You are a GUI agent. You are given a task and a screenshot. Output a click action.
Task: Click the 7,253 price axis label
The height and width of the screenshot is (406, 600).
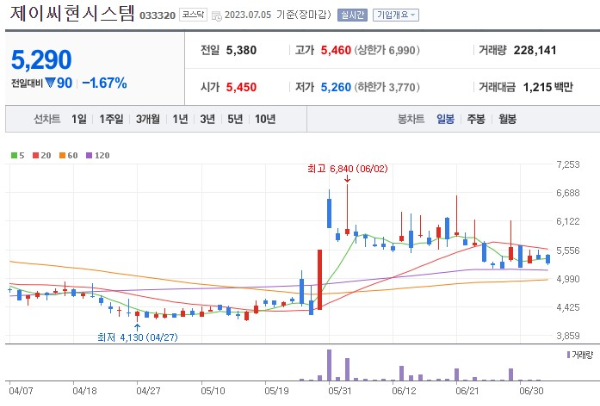tap(568, 165)
